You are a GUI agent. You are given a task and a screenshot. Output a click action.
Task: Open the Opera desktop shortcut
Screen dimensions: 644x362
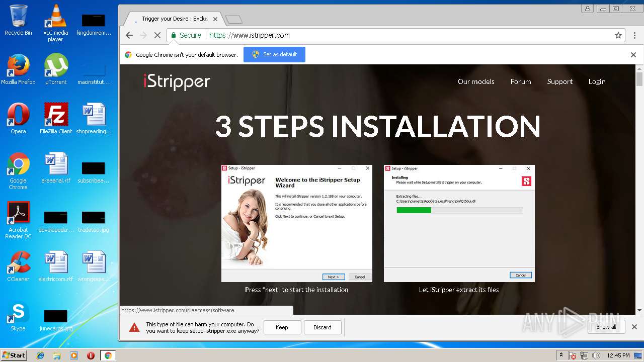[18, 119]
